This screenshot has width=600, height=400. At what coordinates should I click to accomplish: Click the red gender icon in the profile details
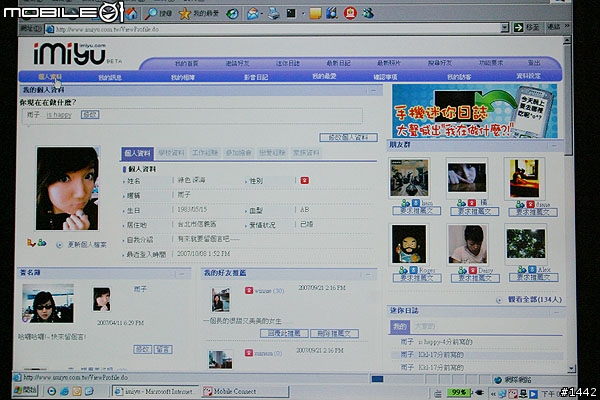click(305, 180)
